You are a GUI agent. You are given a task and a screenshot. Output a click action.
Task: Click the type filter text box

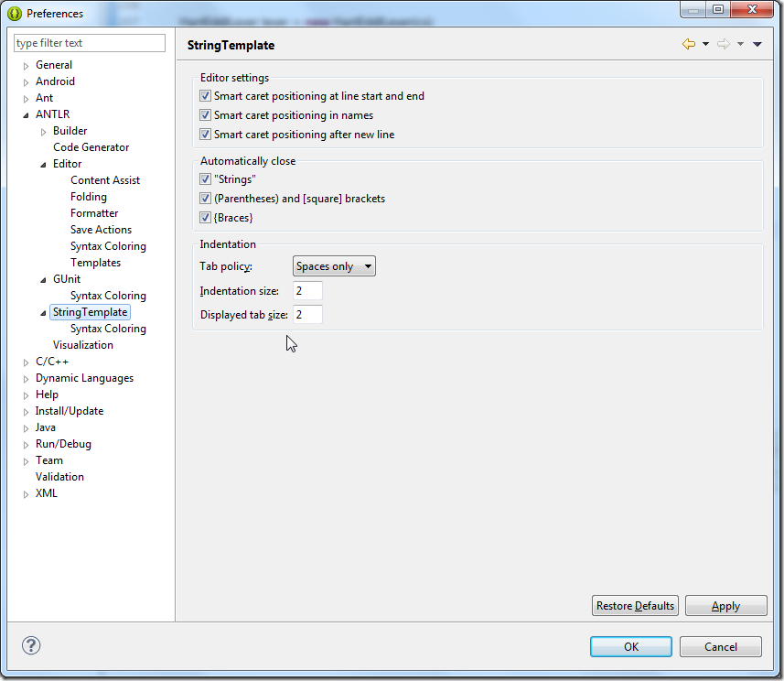tap(90, 43)
